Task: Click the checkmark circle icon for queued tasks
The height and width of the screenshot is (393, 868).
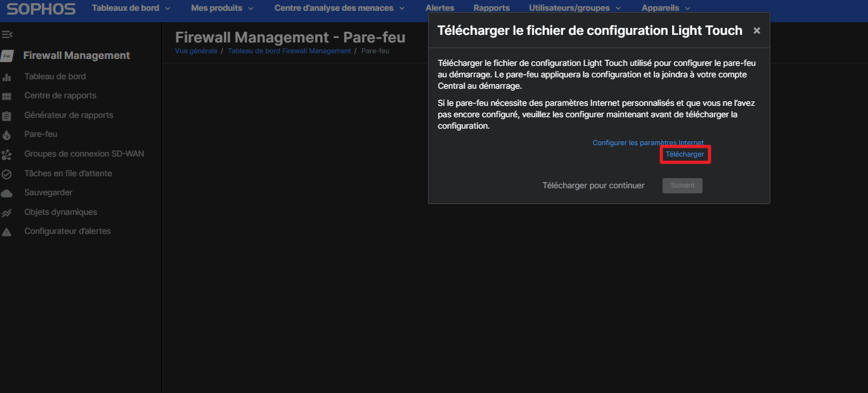Action: click(7, 174)
